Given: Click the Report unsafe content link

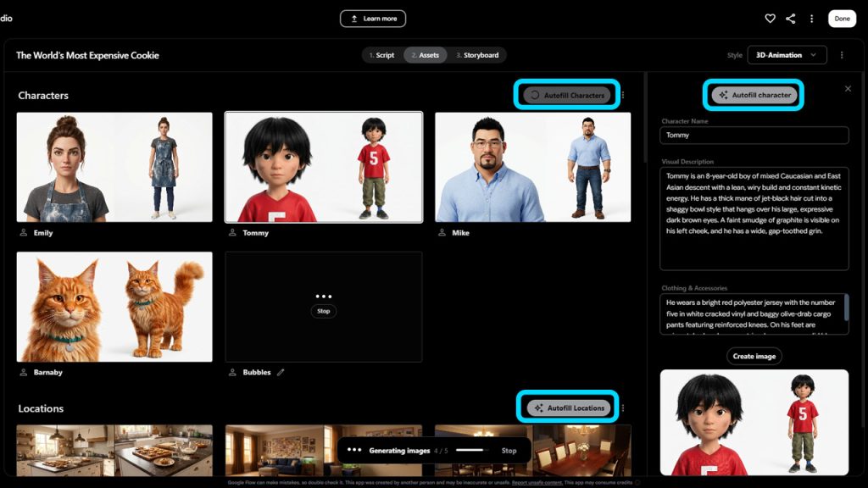Looking at the screenshot, I should click(537, 482).
